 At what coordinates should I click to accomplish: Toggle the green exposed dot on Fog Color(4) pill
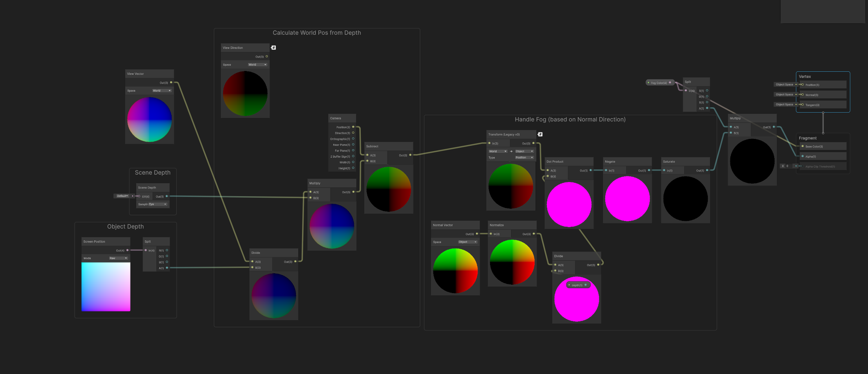[x=648, y=82]
